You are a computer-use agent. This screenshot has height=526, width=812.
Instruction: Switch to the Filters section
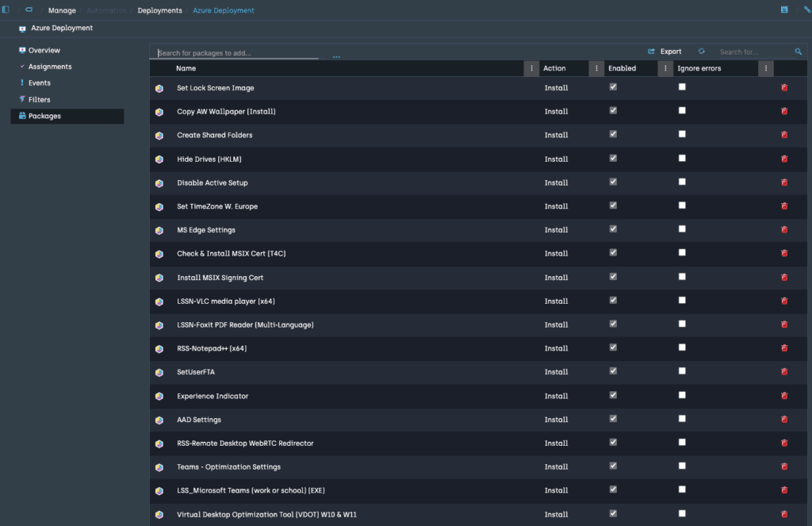pos(39,100)
